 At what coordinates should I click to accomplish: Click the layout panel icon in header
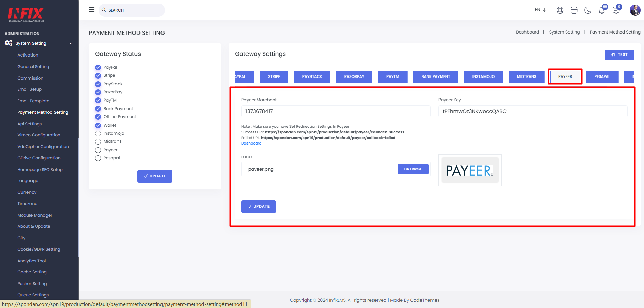tap(574, 10)
